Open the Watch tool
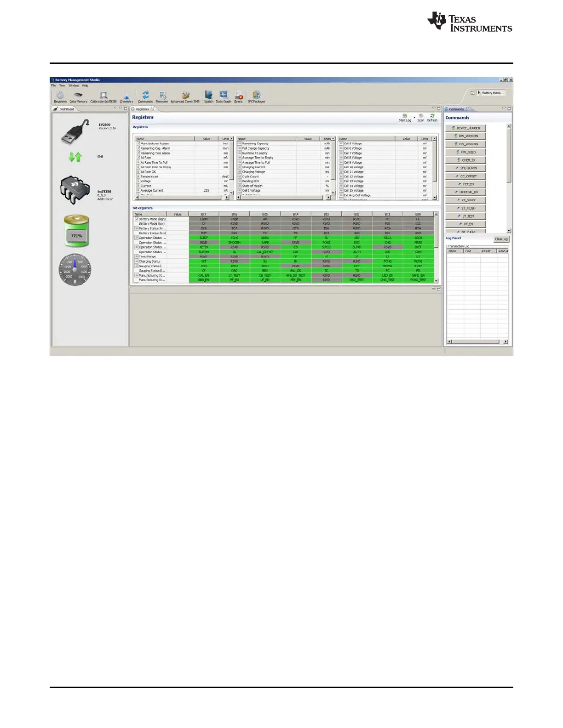The height and width of the screenshot is (728, 563). tap(209, 97)
